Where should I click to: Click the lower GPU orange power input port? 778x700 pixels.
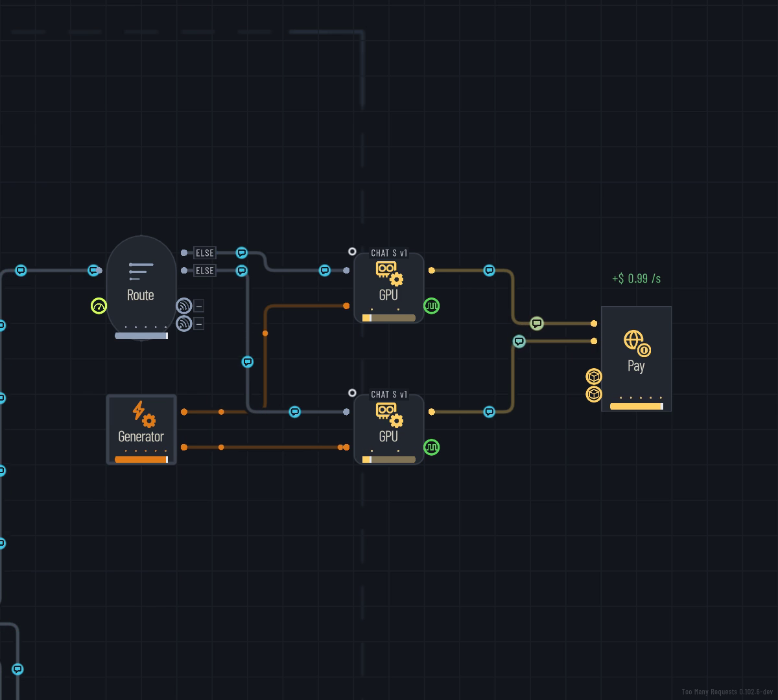(346, 447)
